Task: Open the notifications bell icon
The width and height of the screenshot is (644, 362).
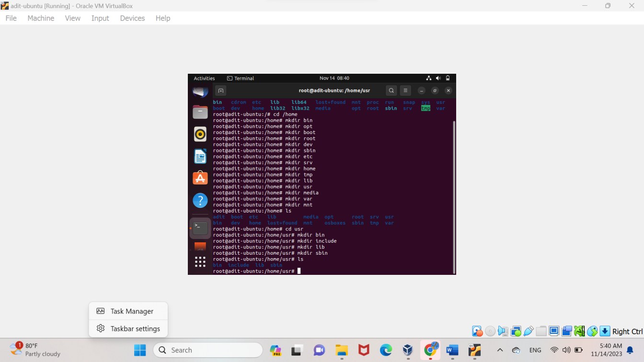Action: tap(630, 351)
